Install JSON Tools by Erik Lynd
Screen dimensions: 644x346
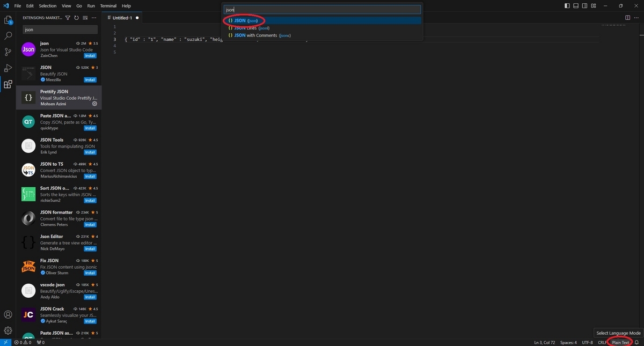click(90, 152)
